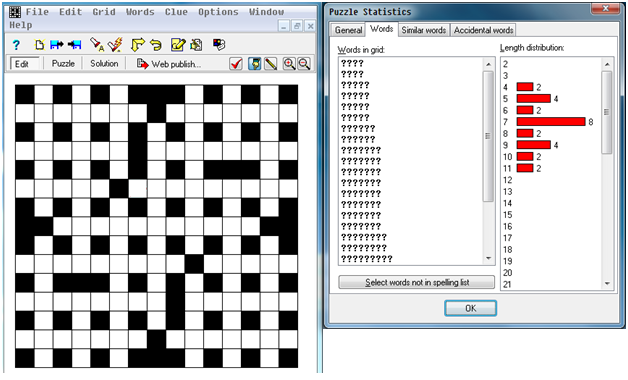Click the lightning autofill icon
Screen dimensions: 628x380
(x=115, y=44)
